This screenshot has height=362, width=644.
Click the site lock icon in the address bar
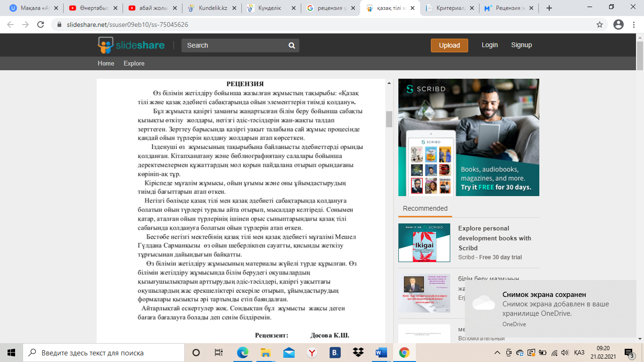59,25
